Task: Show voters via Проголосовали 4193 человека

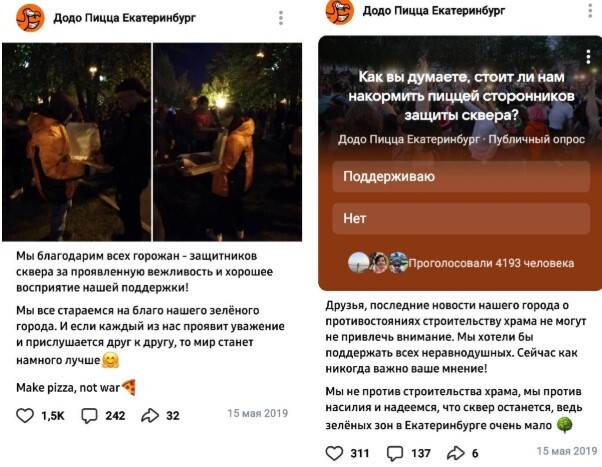Action: point(491,263)
